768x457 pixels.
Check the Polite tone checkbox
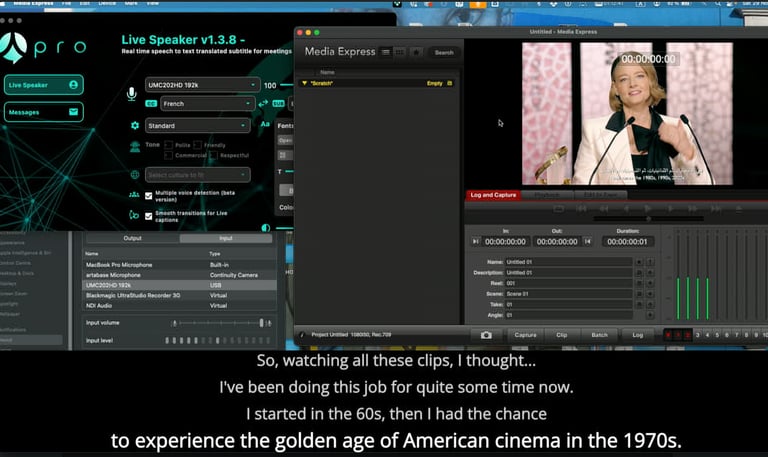(x=168, y=145)
